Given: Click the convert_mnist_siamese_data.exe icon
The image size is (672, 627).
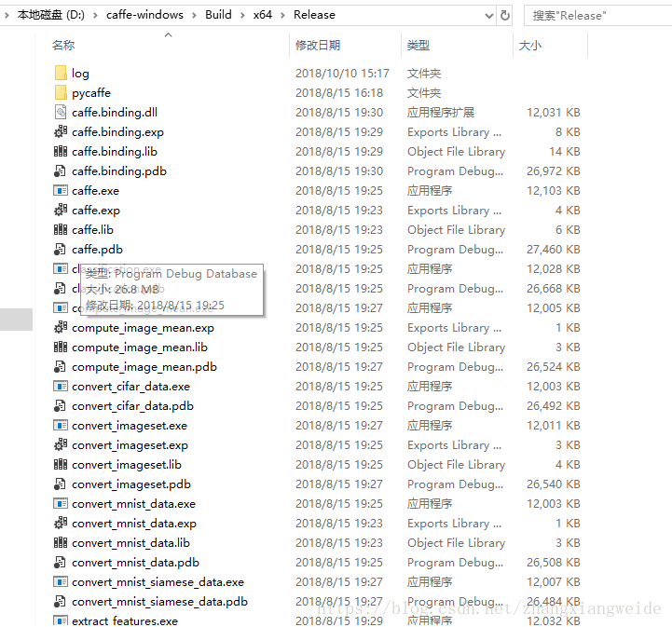Looking at the screenshot, I should coord(61,582).
